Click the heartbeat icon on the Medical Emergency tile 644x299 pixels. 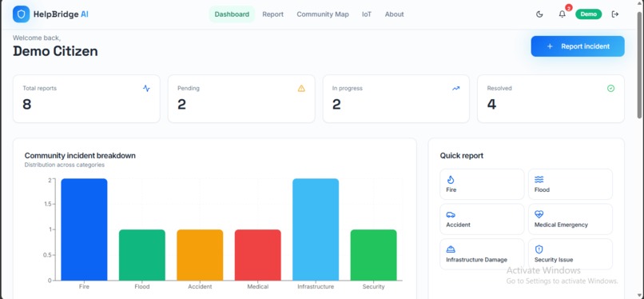(x=539, y=214)
